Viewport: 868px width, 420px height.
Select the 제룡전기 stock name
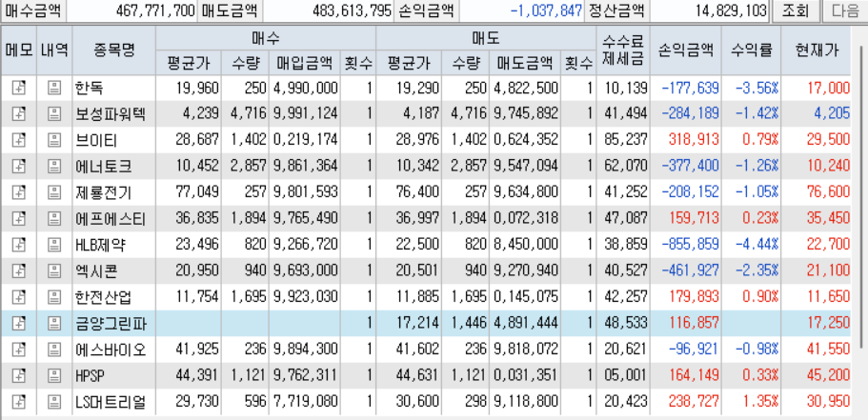click(x=104, y=192)
